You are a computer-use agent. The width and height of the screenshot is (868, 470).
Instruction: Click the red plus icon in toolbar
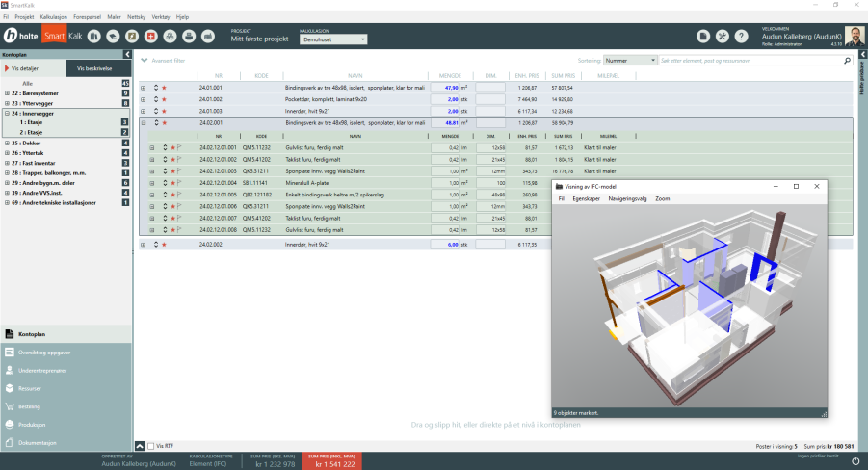(x=150, y=37)
